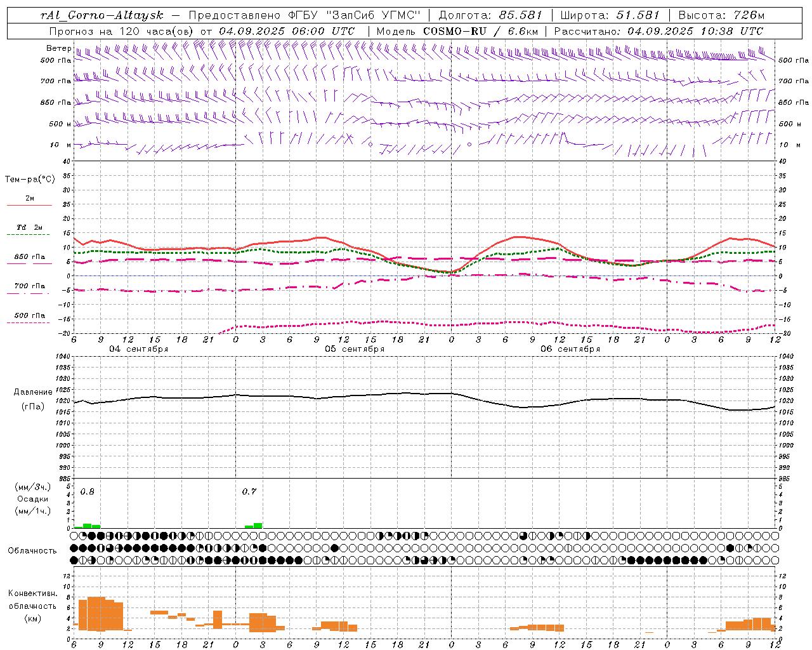The width and height of the screenshot is (812, 650).
Task: Click the 500 м wind level label at left
Action: 60,124
